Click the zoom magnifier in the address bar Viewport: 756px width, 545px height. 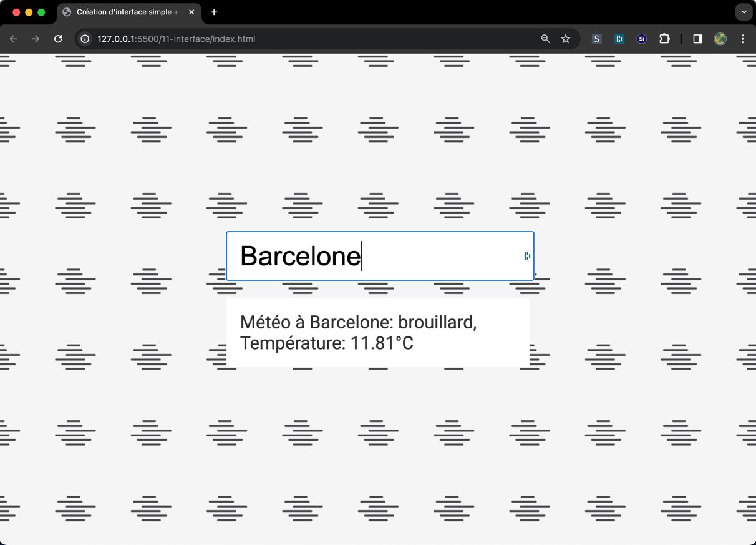[x=545, y=39]
